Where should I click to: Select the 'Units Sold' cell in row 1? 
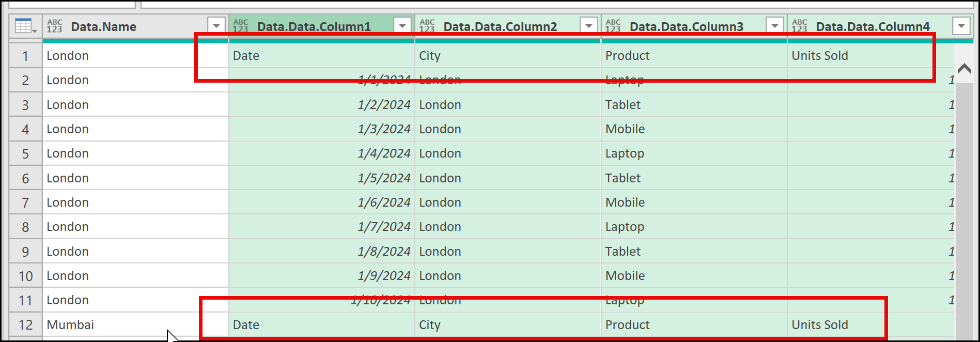820,56
